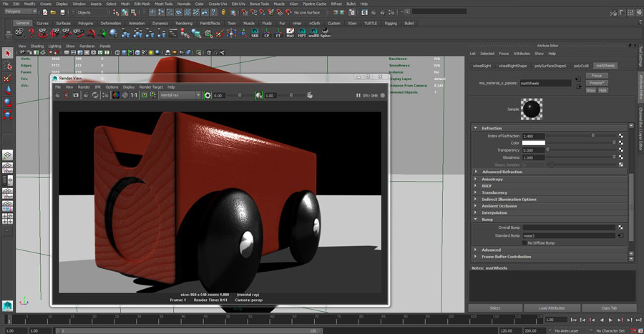Click the play forward button on timeline
The image size is (644, 334).
(611, 320)
